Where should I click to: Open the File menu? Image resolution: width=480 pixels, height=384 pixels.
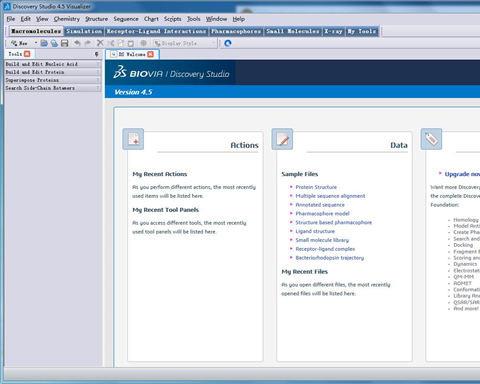(11, 19)
